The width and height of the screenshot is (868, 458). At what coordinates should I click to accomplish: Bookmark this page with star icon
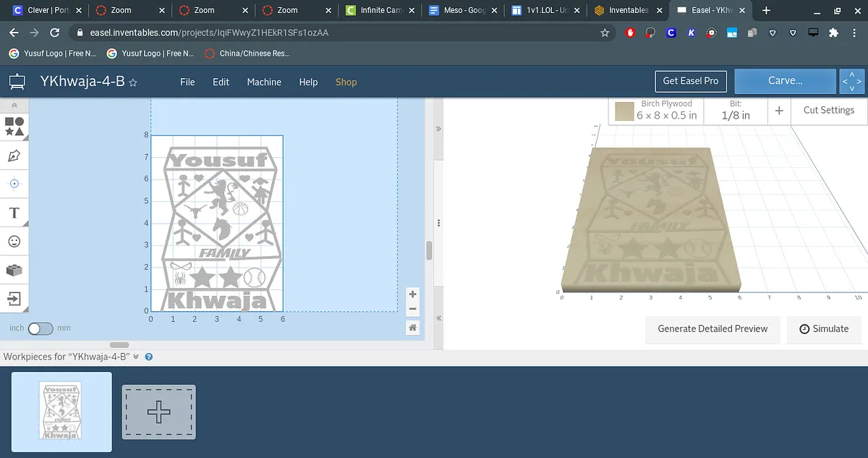pyautogui.click(x=605, y=33)
